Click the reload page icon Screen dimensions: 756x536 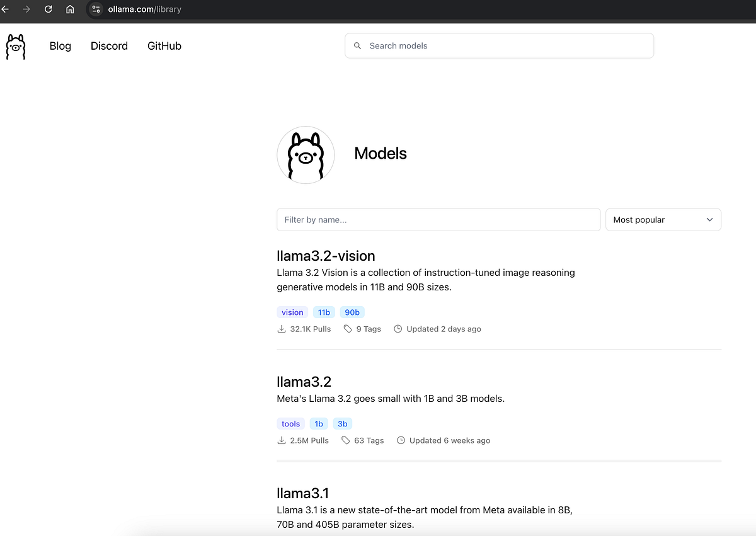pos(48,9)
